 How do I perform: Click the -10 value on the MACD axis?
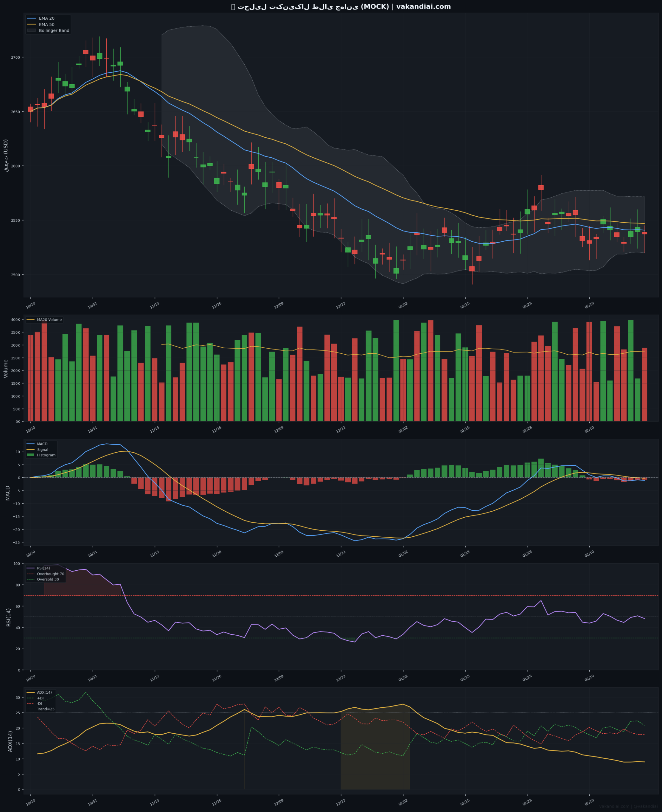coord(17,504)
